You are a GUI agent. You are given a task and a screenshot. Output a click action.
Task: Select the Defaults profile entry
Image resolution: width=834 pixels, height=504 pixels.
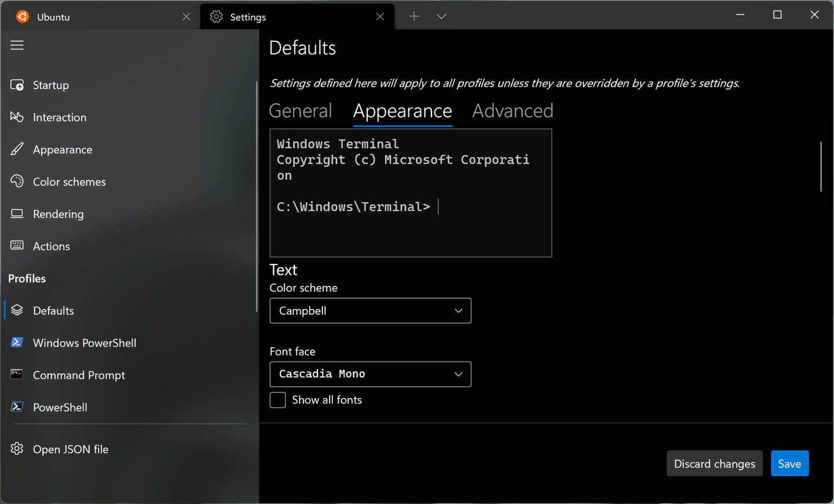[53, 310]
